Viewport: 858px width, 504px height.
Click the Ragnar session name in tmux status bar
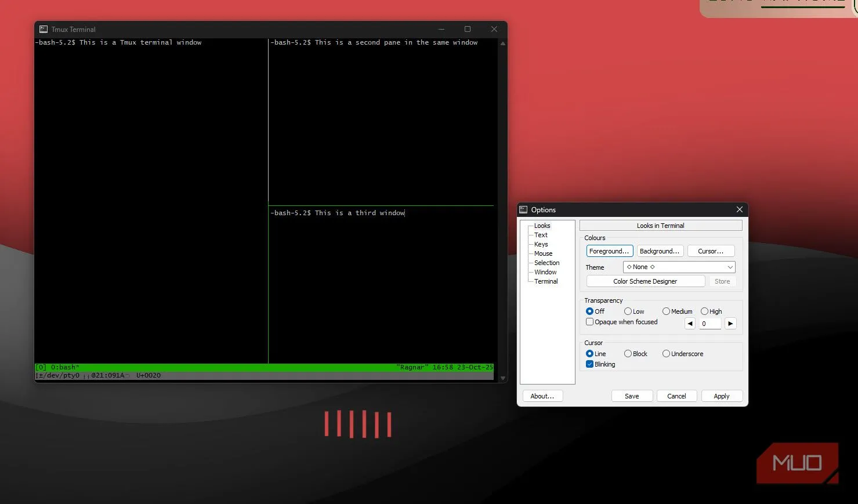point(412,367)
